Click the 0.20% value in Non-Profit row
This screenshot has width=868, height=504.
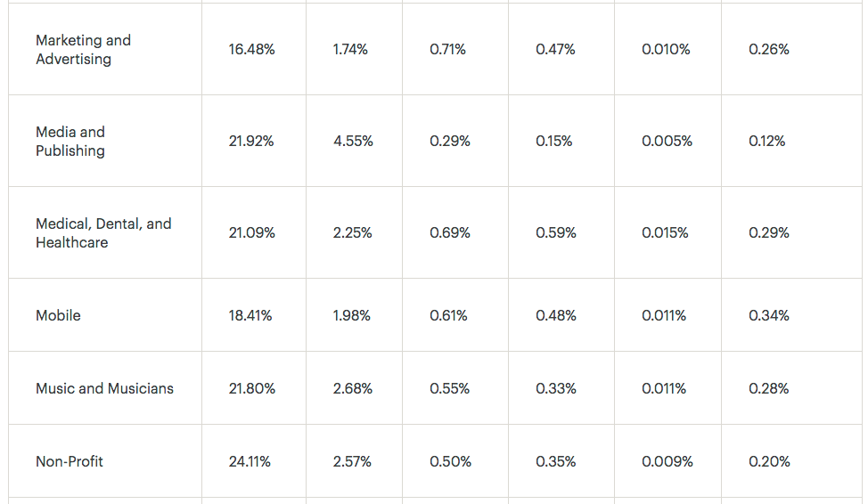769,461
